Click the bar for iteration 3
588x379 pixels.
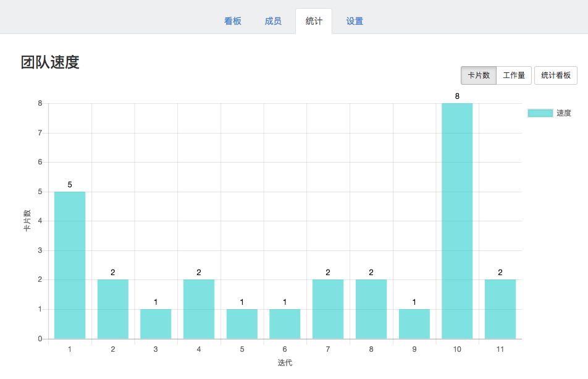click(156, 324)
